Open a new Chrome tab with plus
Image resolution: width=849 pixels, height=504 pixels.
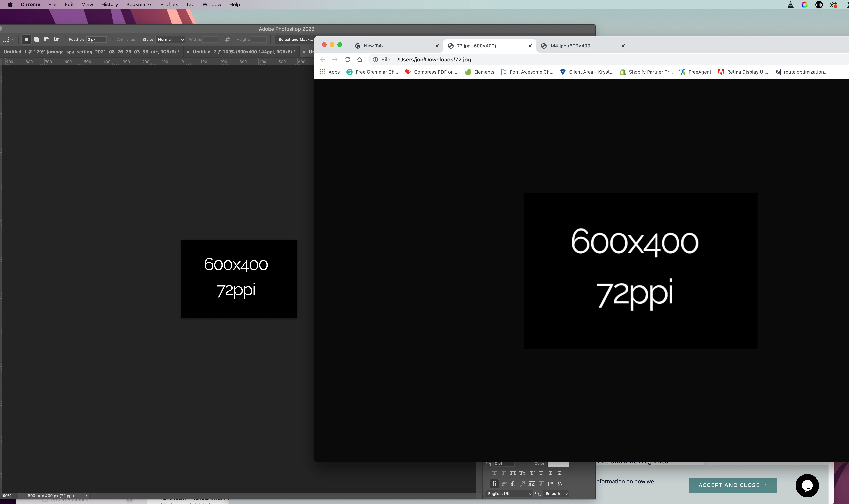638,46
